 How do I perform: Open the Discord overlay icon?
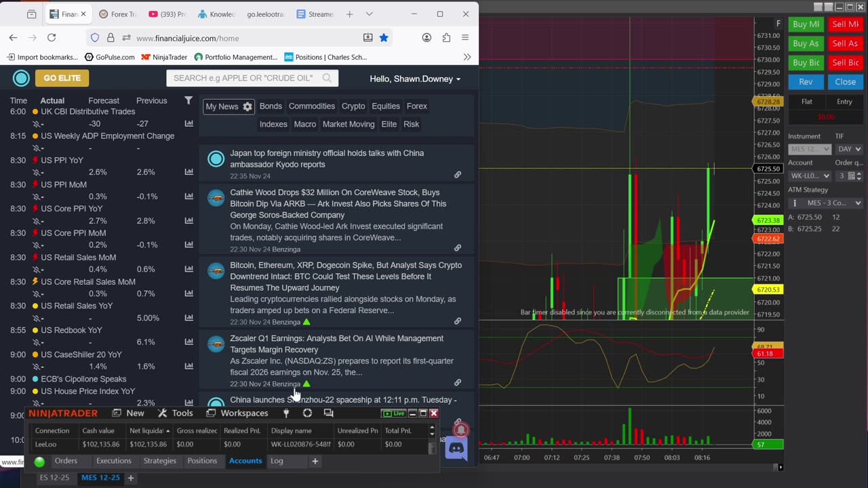456,448
